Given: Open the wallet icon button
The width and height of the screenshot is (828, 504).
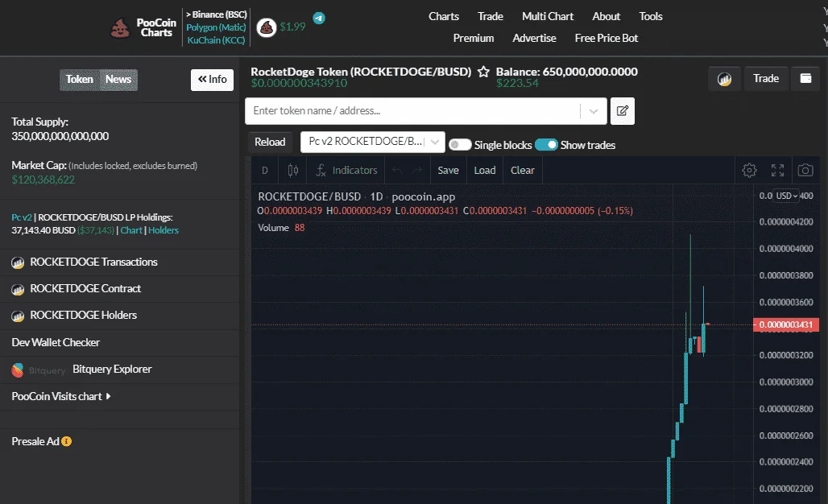Looking at the screenshot, I should (805, 79).
